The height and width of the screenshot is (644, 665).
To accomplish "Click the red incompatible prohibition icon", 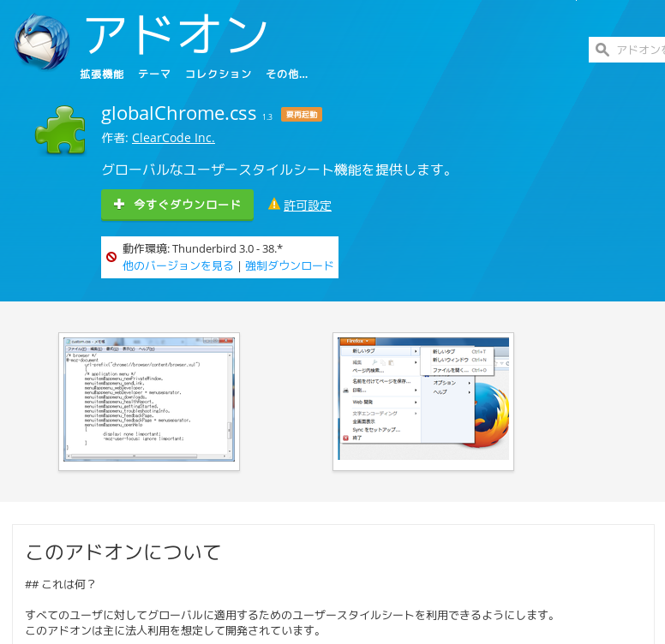I will pos(111,257).
